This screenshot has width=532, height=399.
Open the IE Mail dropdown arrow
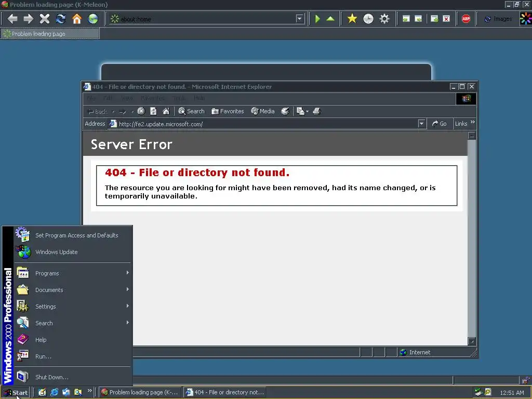(x=307, y=111)
